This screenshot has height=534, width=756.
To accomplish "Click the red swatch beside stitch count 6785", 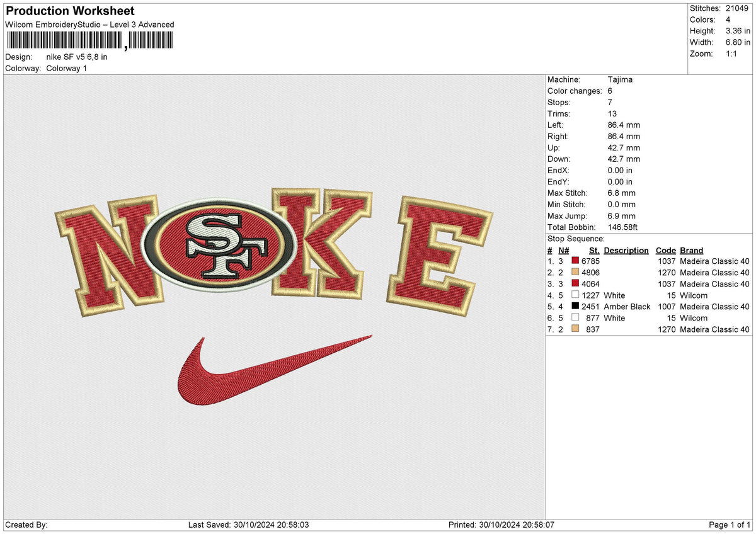I will 575,261.
